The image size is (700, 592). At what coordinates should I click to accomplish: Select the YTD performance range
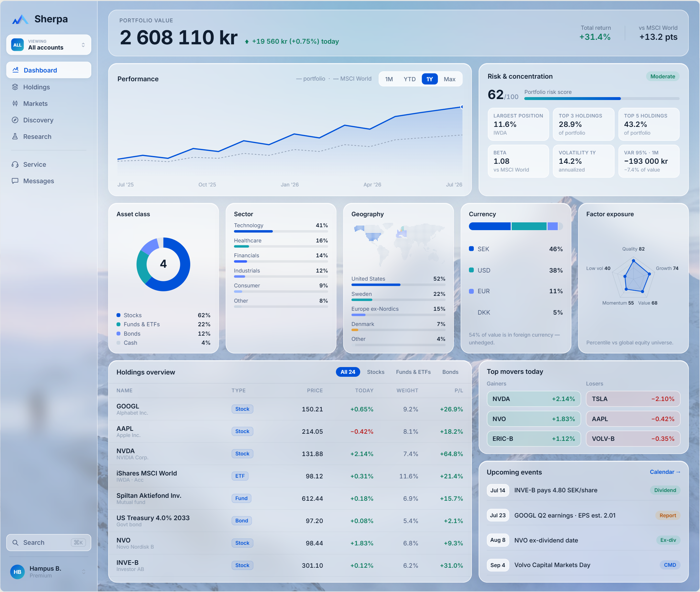tap(409, 79)
